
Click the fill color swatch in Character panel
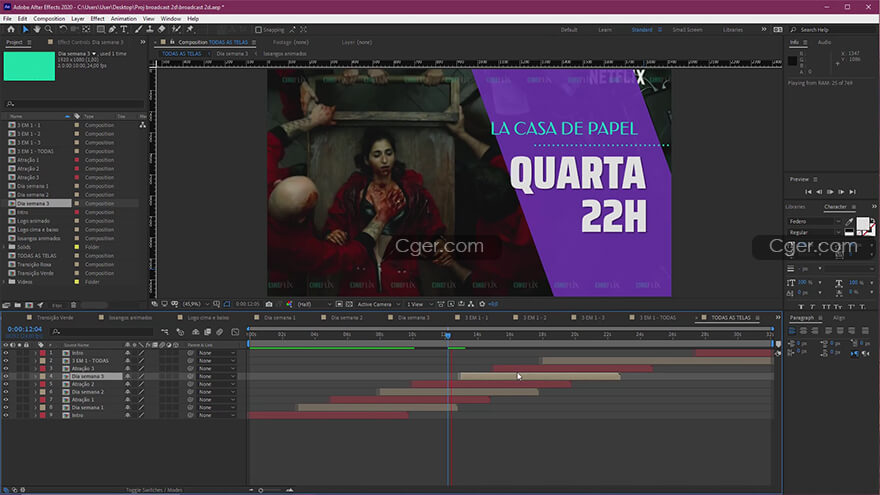862,223
